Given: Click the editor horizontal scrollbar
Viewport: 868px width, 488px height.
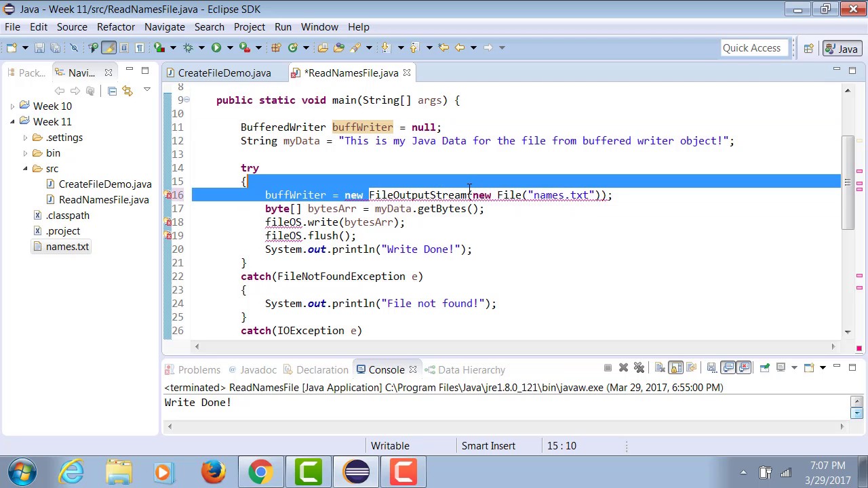Looking at the screenshot, I should (x=515, y=347).
